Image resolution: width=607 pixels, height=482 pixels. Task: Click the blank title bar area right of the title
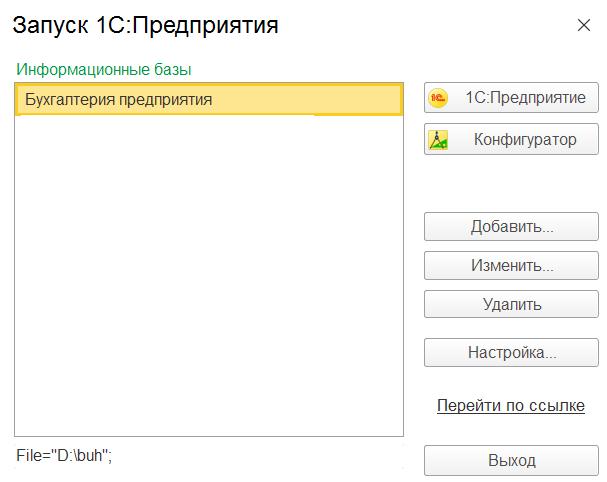coord(420,25)
